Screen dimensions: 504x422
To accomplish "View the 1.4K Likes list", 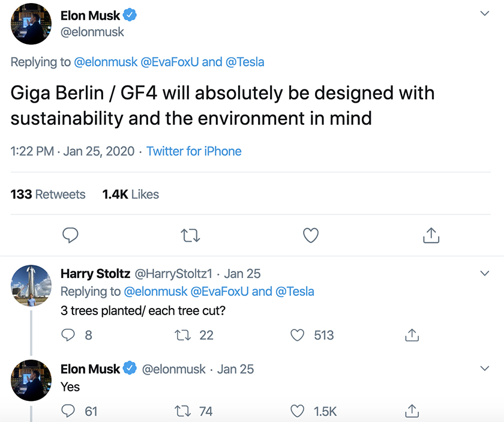I will point(130,194).
